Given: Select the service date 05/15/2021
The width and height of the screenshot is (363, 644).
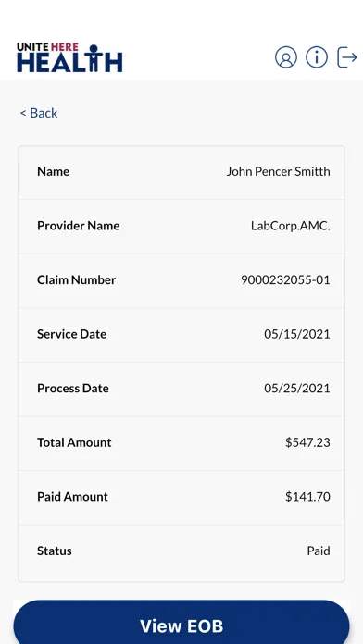Looking at the screenshot, I should [x=297, y=334].
